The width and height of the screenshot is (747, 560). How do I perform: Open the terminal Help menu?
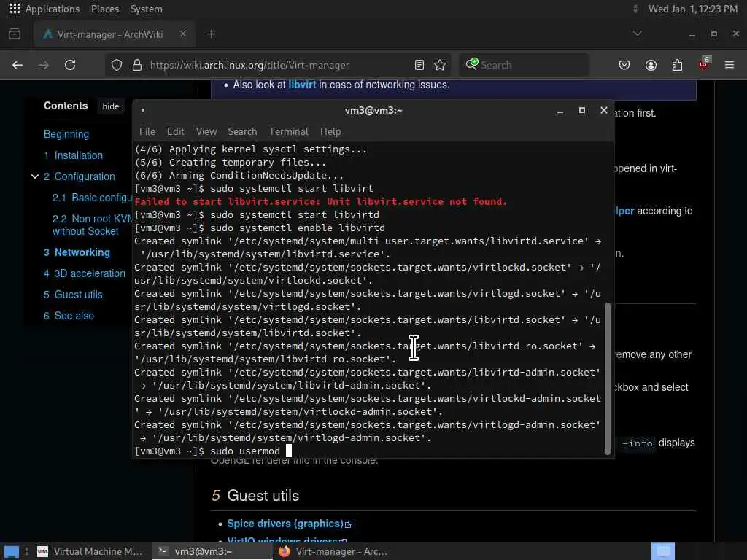(x=330, y=131)
